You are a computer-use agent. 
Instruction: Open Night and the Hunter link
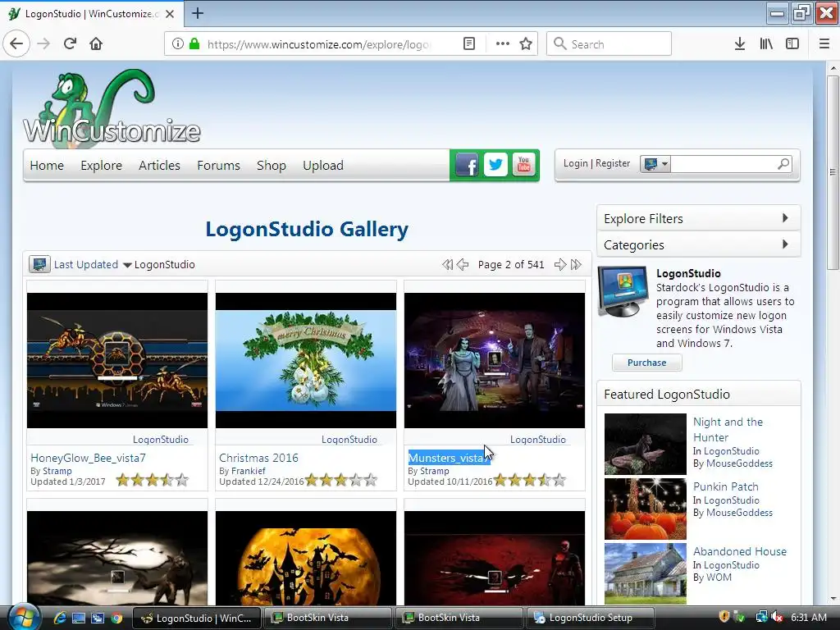pyautogui.click(x=728, y=429)
